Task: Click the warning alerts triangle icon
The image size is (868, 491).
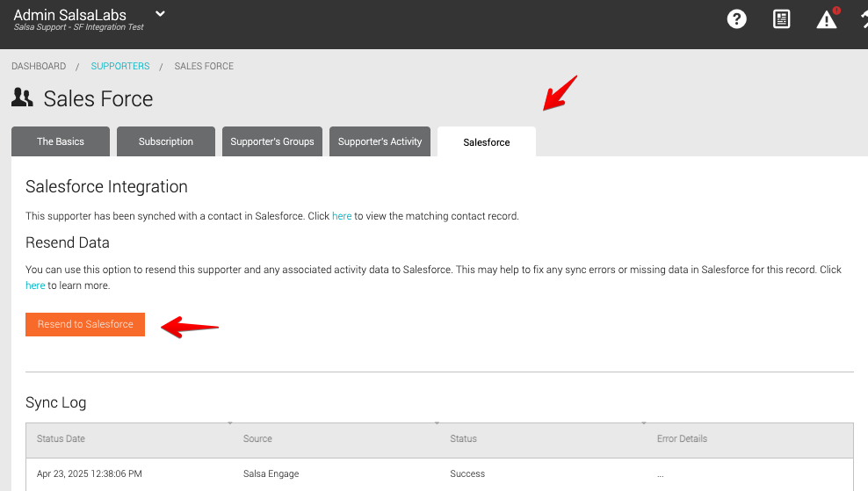Action: [827, 19]
